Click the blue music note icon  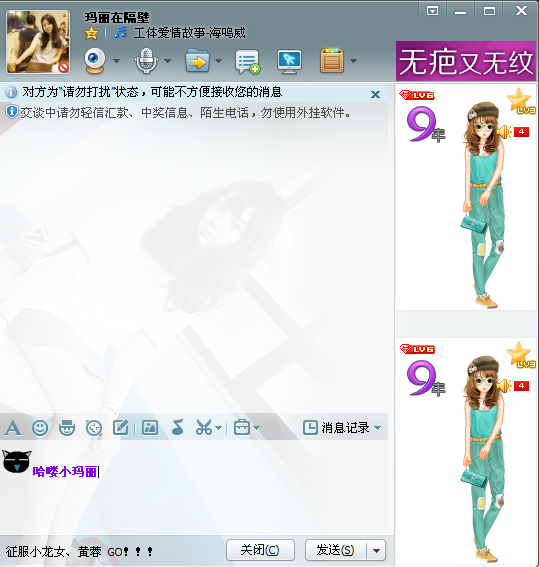tap(120, 33)
